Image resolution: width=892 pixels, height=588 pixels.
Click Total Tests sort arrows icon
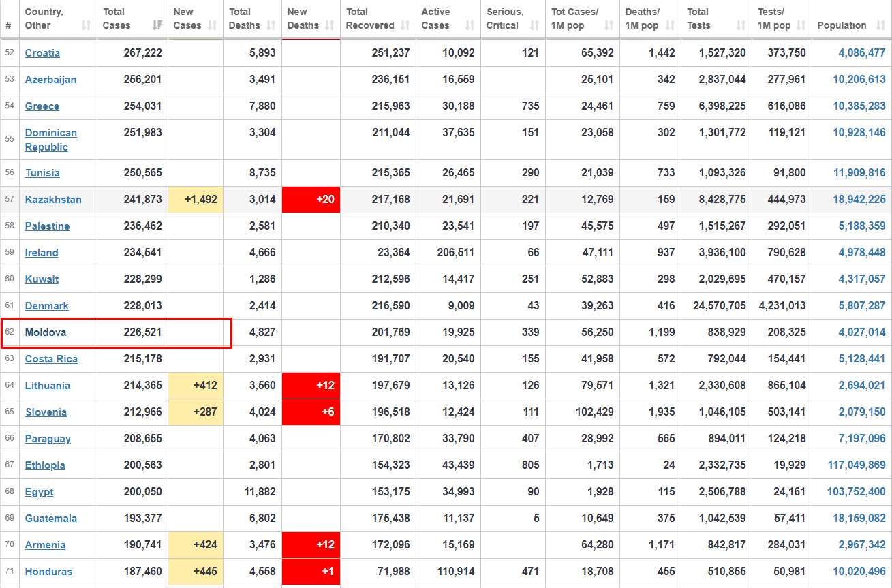click(x=741, y=26)
